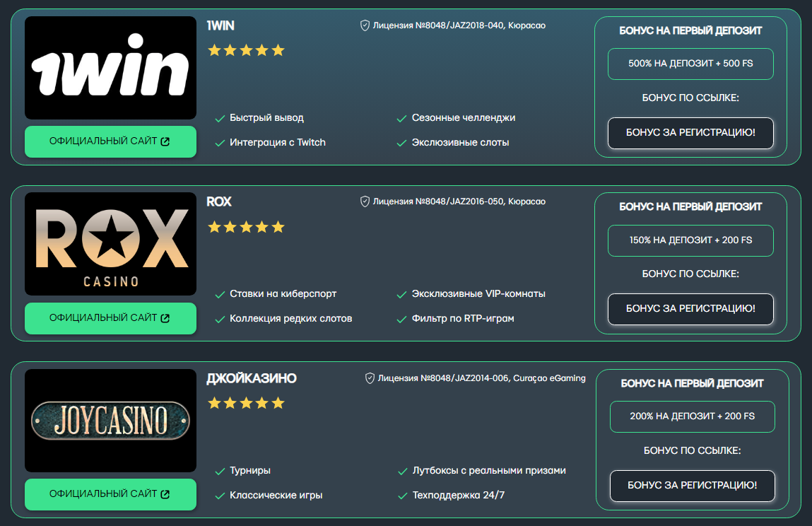Click the "Лутбоксы с реальными призами" feature text
Image resolution: width=812 pixels, height=526 pixels.
(x=489, y=471)
